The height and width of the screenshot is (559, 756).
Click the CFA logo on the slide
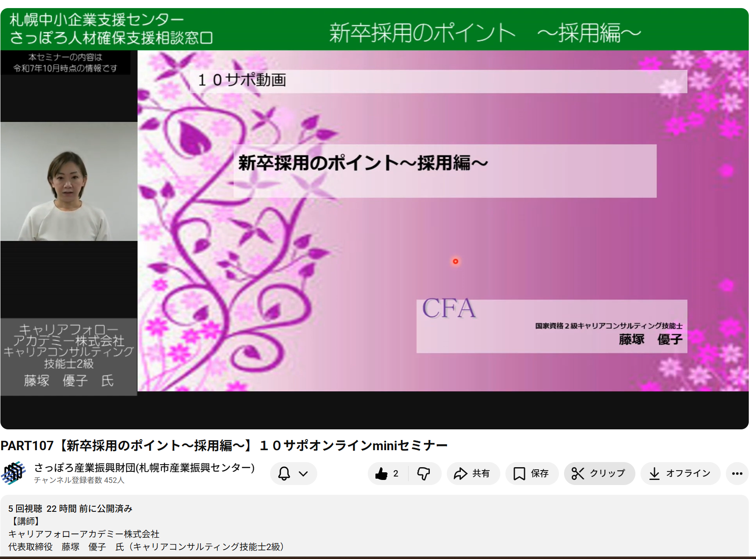(449, 308)
